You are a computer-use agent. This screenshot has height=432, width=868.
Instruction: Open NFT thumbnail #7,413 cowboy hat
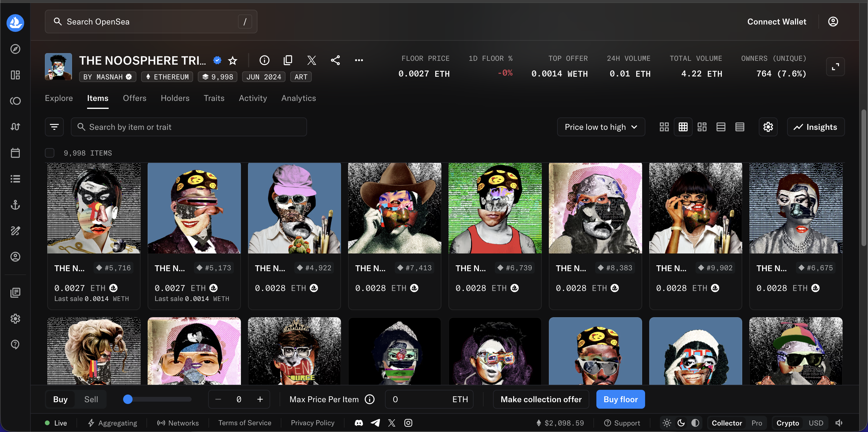(x=394, y=208)
